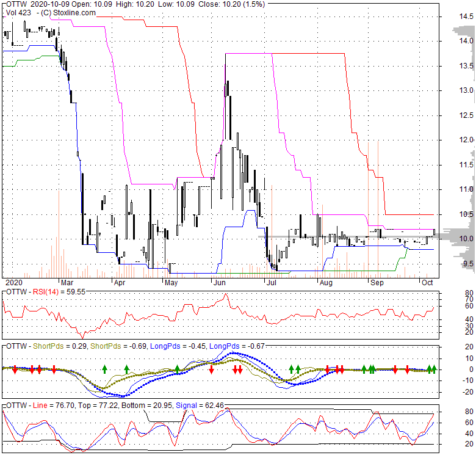
Task: Click the leftmost red down arrow in ShortPds panel
Action: [x=15, y=370]
